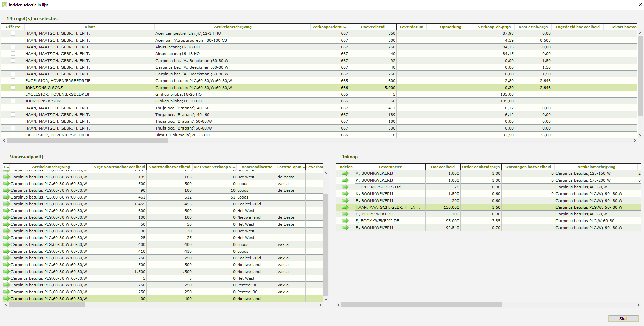The image size is (644, 326).
Task: Tick Offerte checkbox for Acer campestre 'Elsrijk' row
Action: click(x=13, y=33)
